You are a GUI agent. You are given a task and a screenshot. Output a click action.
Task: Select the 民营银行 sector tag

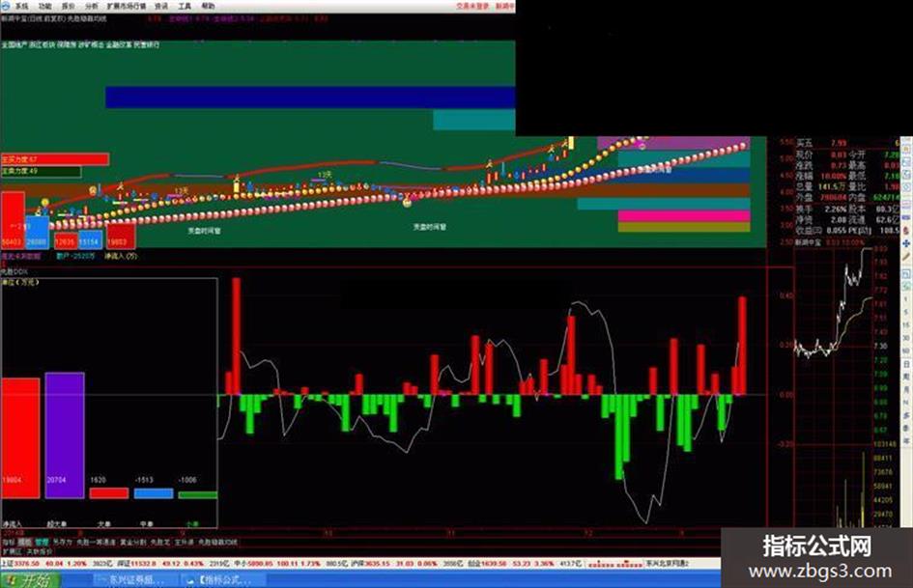[x=147, y=44]
